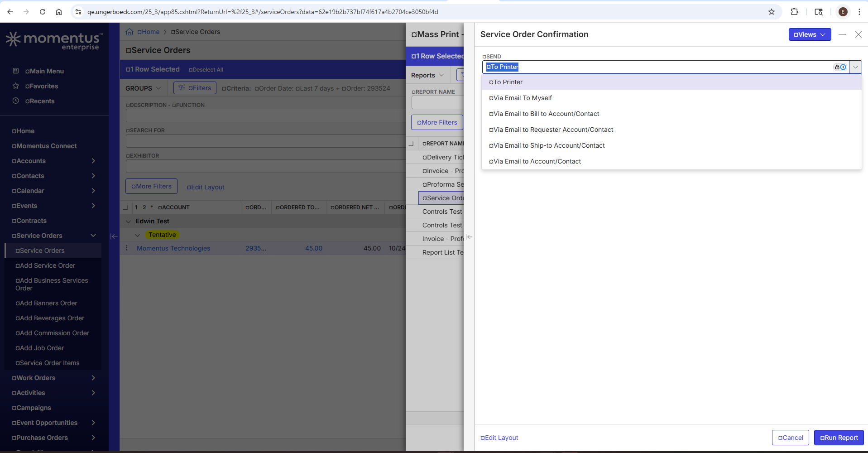The image size is (868, 453).
Task: Open the Views dropdown button
Action: (810, 34)
